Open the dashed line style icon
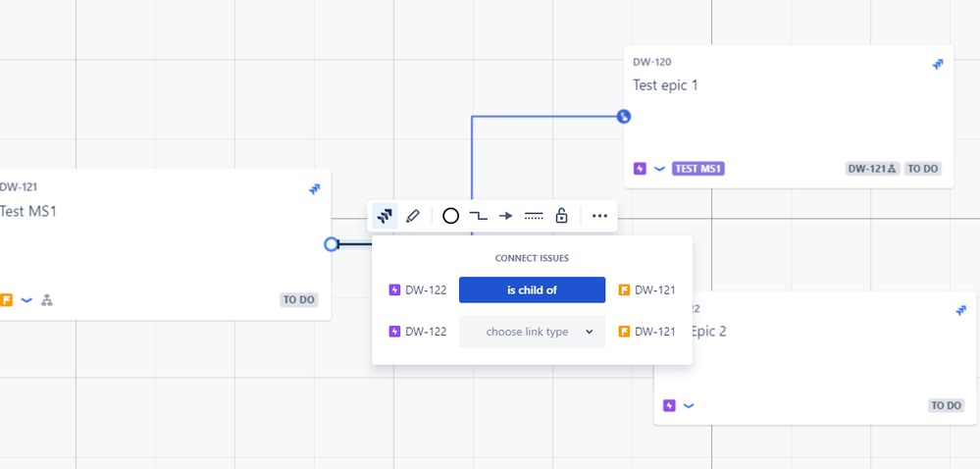The height and width of the screenshot is (469, 980). [534, 217]
